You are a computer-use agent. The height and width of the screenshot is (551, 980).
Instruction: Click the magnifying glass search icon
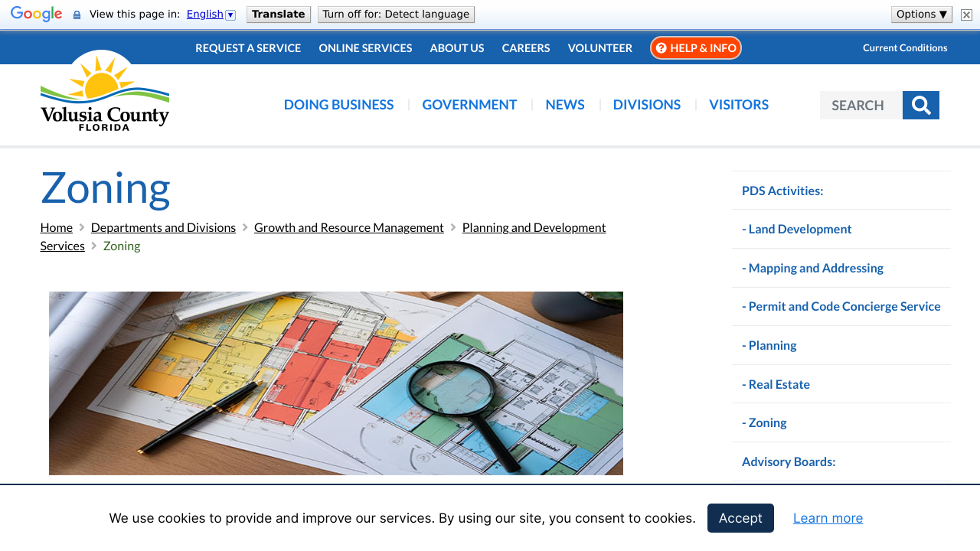pyautogui.click(x=920, y=106)
